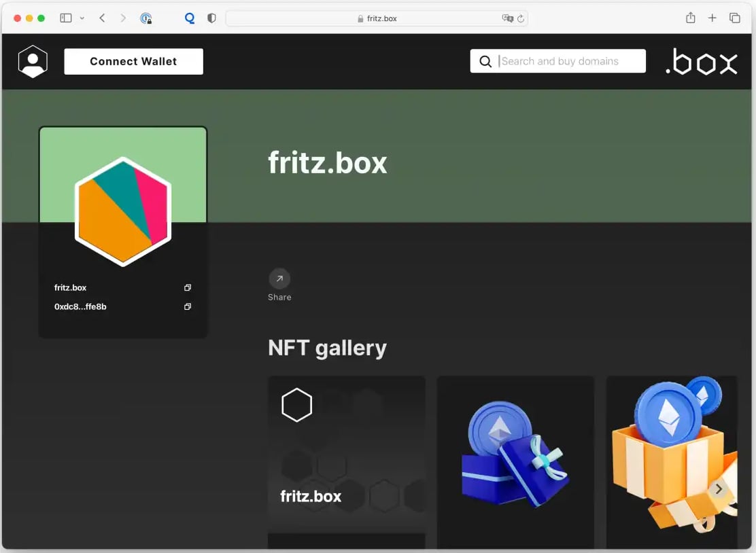Reload the fritz.box page
The image size is (756, 553).
tap(521, 19)
